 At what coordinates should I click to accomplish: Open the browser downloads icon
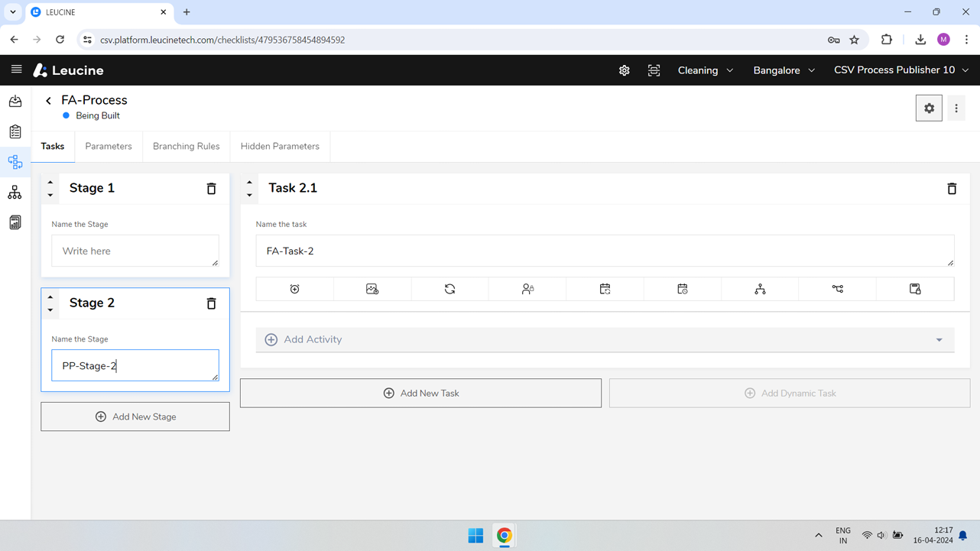tap(920, 40)
